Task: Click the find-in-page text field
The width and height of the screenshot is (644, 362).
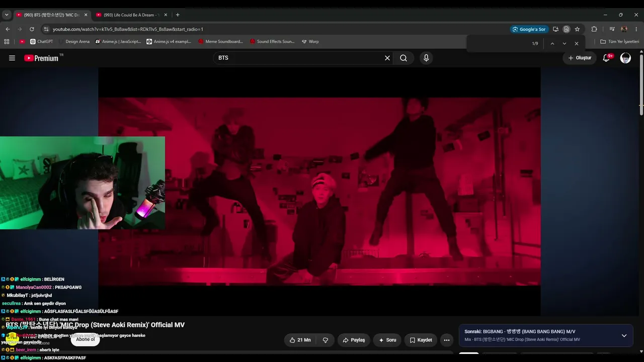Action: click(498, 44)
